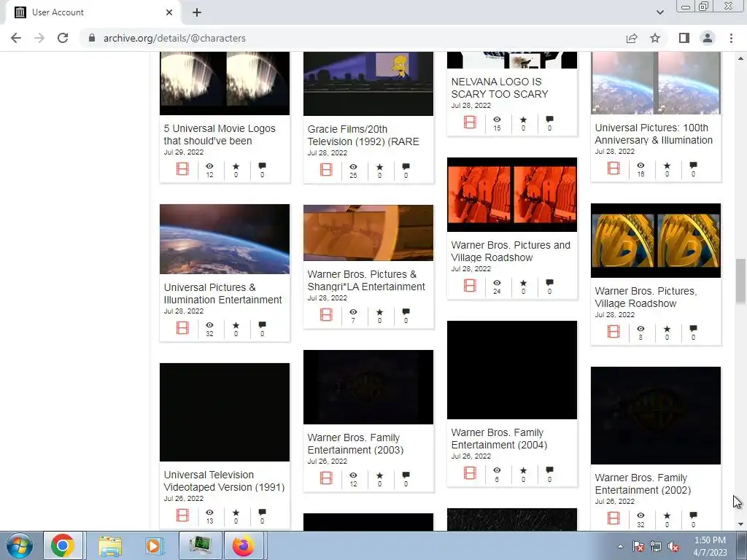Viewport: 747px width, 560px height.
Task: Open Warner Bros. Family Entertainment (2002) title
Action: pos(643,484)
